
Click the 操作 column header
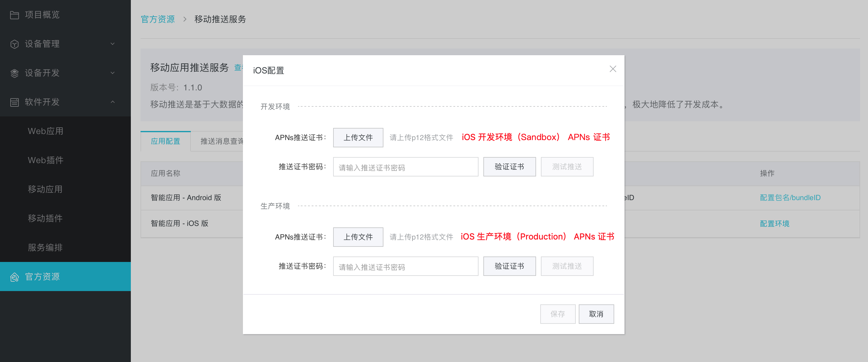(x=767, y=173)
